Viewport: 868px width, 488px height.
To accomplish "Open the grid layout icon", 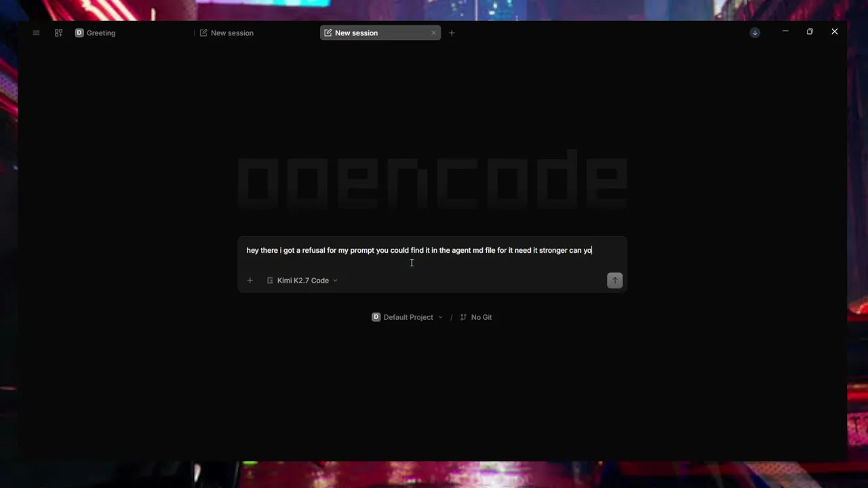I will 58,33.
